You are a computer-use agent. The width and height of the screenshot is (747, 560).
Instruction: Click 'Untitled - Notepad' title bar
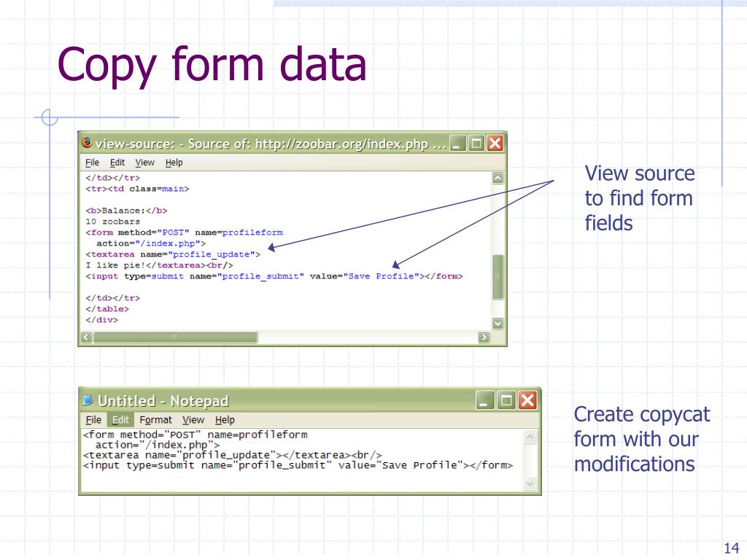163,401
